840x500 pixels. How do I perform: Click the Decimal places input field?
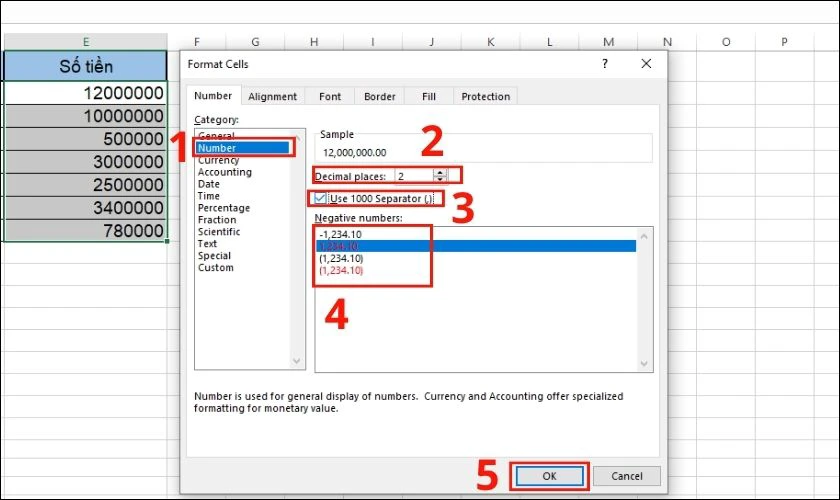point(414,176)
